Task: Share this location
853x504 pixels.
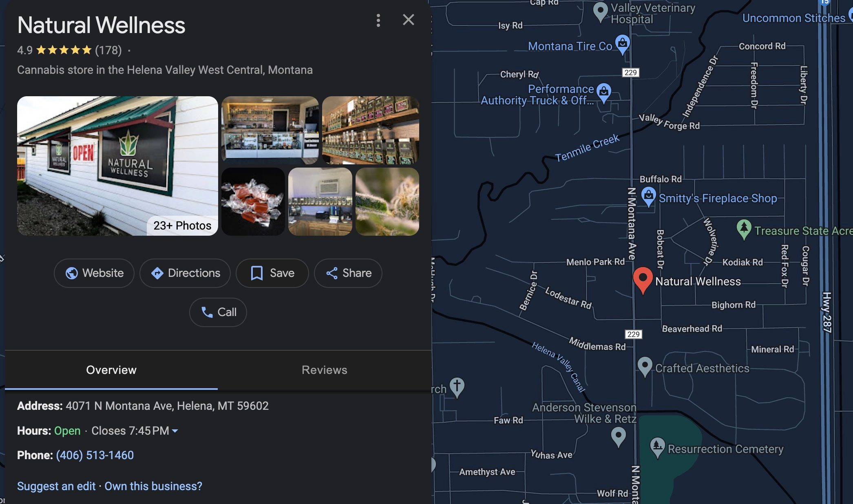Action: click(x=348, y=273)
